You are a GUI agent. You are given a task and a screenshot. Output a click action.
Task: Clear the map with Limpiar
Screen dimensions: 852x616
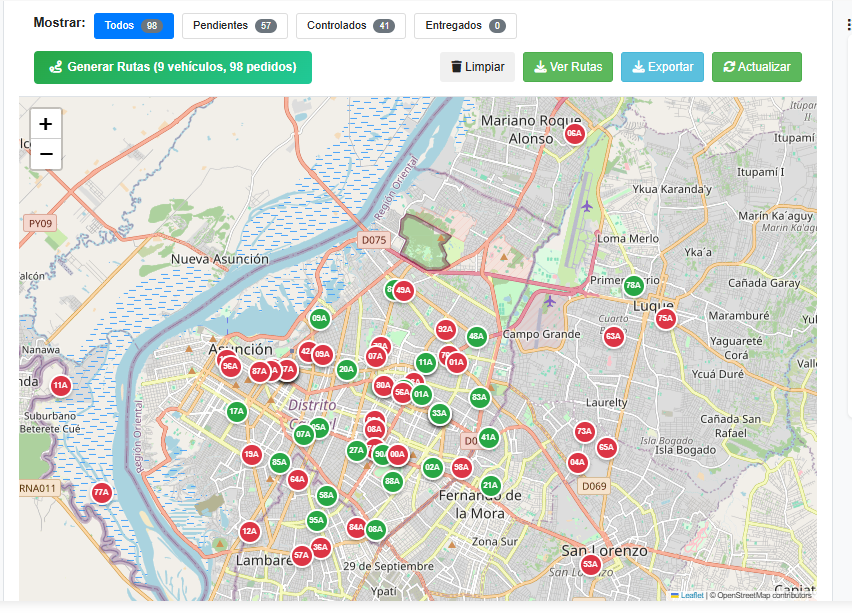click(477, 67)
